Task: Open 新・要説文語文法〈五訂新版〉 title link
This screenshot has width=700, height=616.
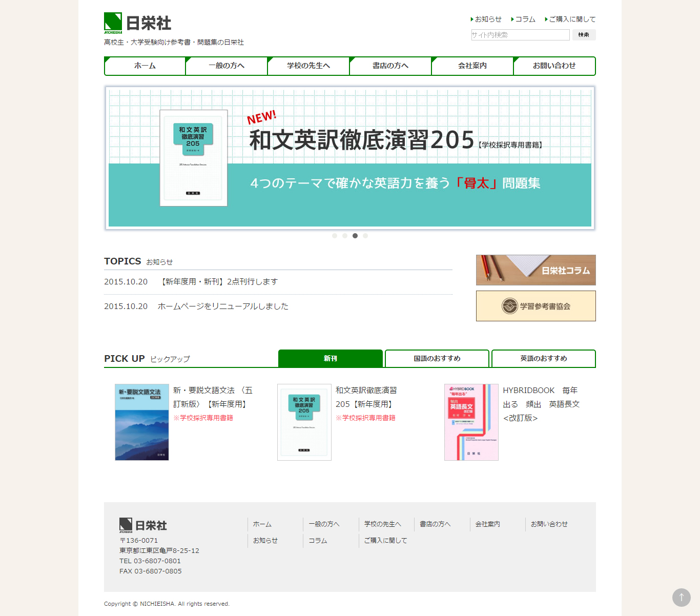Action: pyautogui.click(x=213, y=397)
